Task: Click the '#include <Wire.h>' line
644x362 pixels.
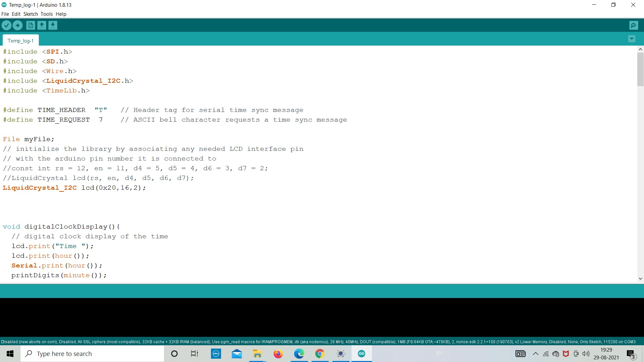Action: point(40,71)
